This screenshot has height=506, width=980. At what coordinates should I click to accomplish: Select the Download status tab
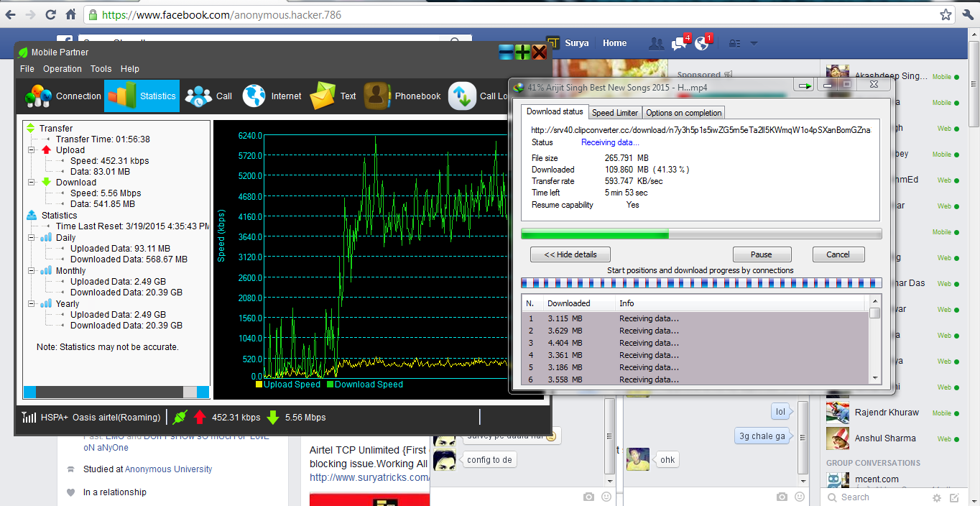tap(555, 111)
